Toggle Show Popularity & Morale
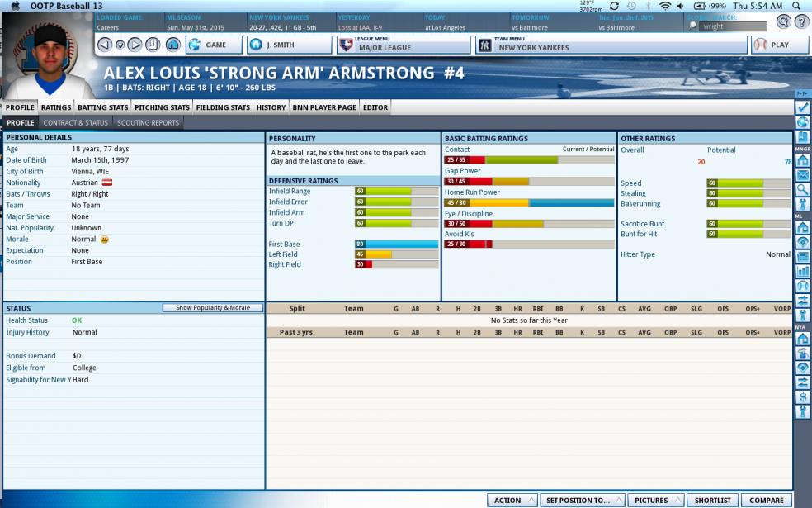This screenshot has height=508, width=812. click(x=212, y=308)
